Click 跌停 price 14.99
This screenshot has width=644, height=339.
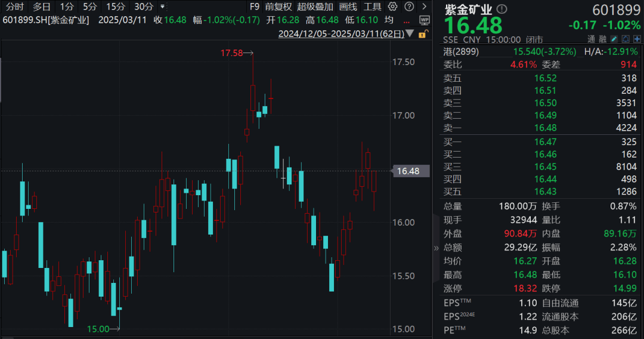[625, 288]
